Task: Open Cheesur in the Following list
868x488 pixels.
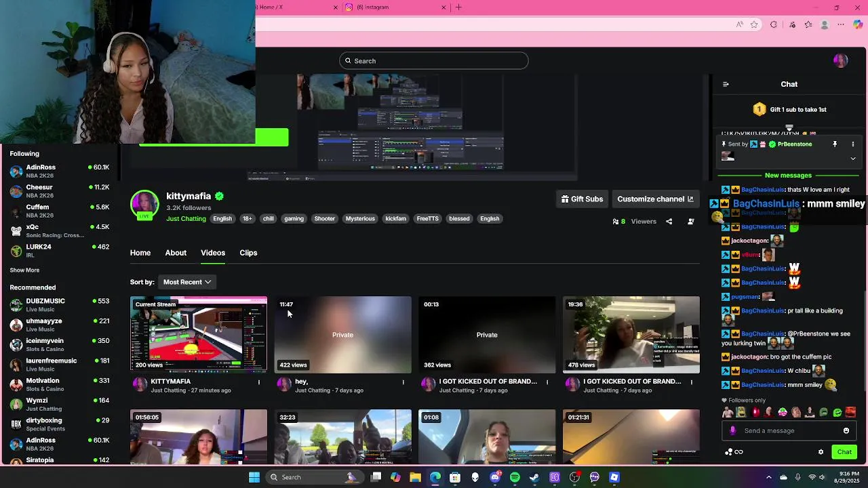Action: click(x=60, y=191)
